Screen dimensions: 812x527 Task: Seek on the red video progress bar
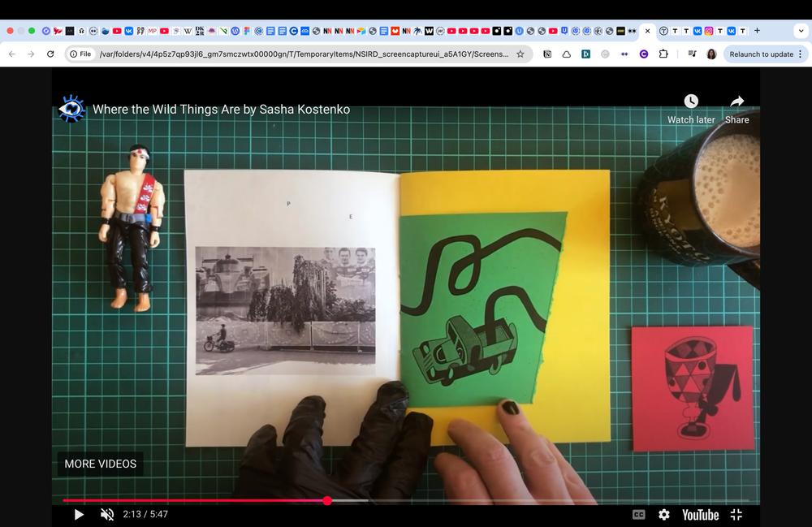pyautogui.click(x=406, y=500)
